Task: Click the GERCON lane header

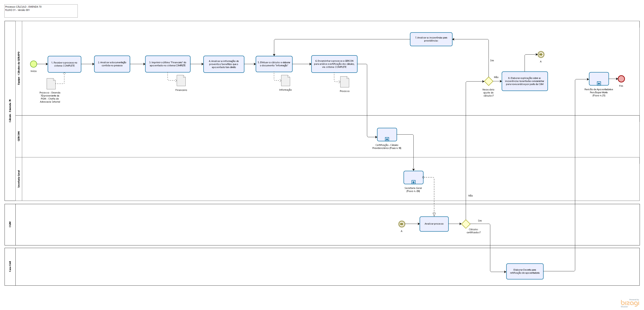Action: point(19,136)
